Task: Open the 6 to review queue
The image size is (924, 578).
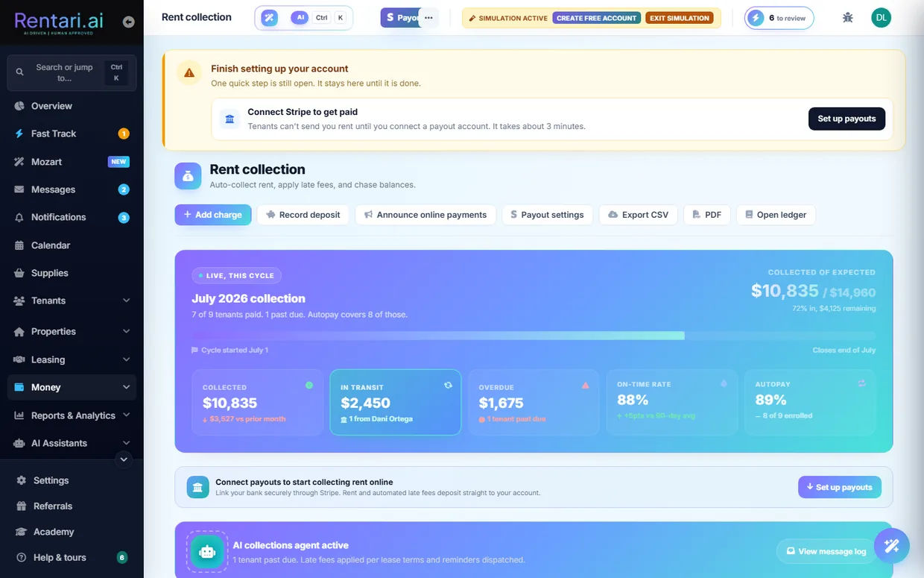Action: click(x=779, y=18)
